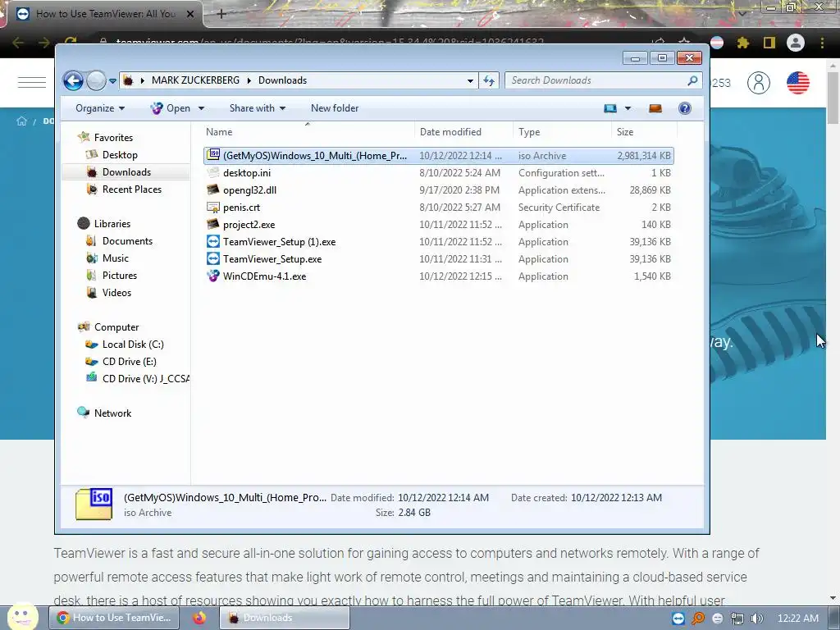Click the MARK ZUCKERBERG breadcrumb

click(x=195, y=80)
